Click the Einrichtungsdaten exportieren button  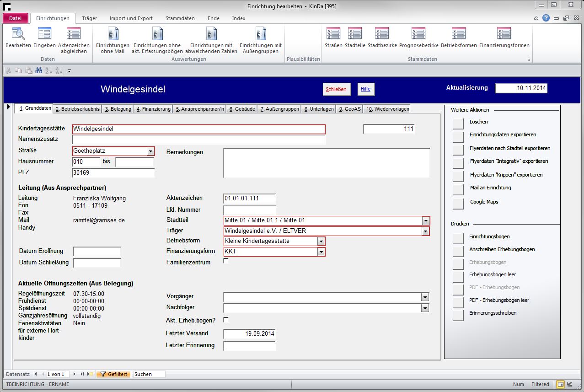click(x=458, y=136)
